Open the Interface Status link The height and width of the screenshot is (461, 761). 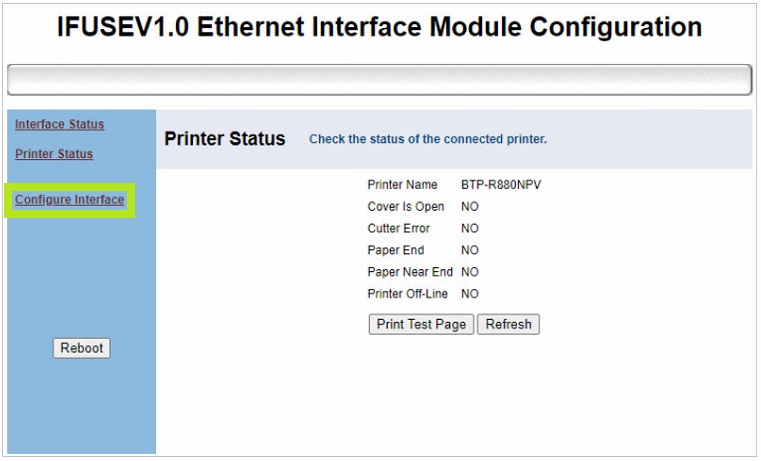tap(59, 125)
